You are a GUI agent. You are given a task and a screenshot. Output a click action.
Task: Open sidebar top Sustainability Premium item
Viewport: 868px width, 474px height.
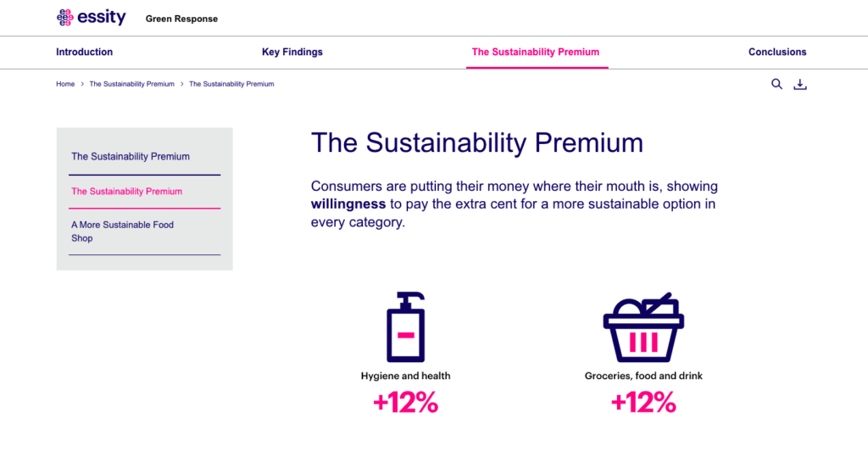131,157
